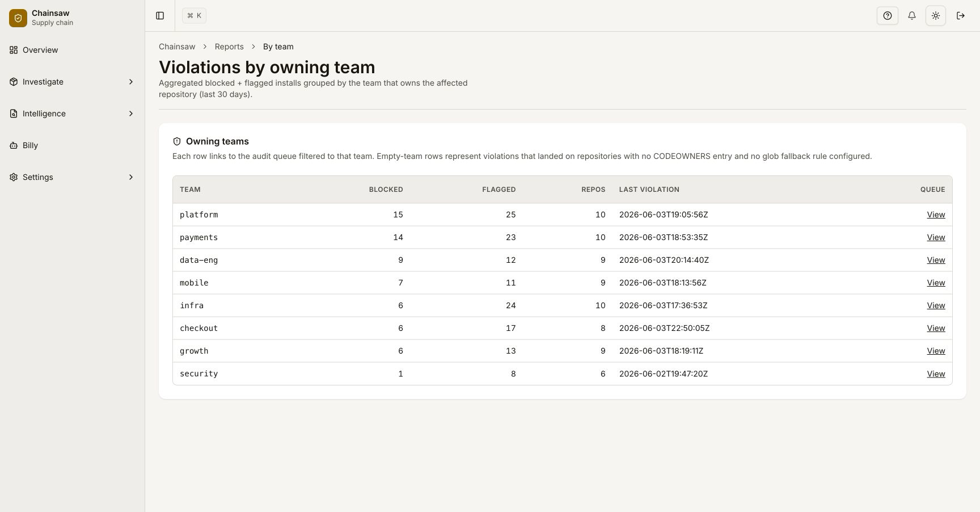View audit queue for growth team

936,351
